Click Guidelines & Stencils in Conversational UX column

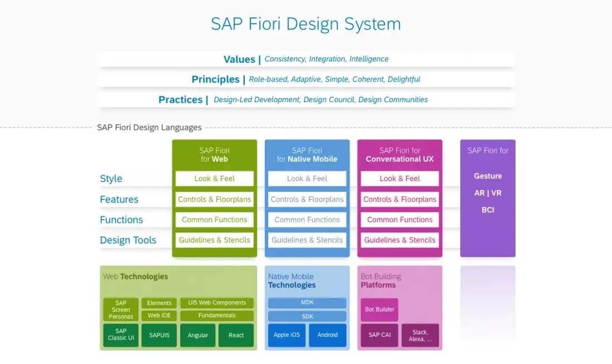[399, 240]
